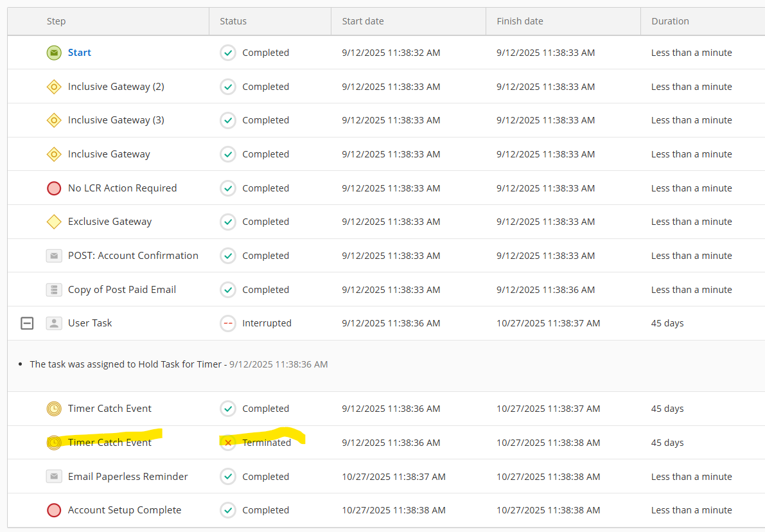Click the Copy of Post Paid Email icon
Image resolution: width=765 pixels, height=532 pixels.
coord(54,290)
